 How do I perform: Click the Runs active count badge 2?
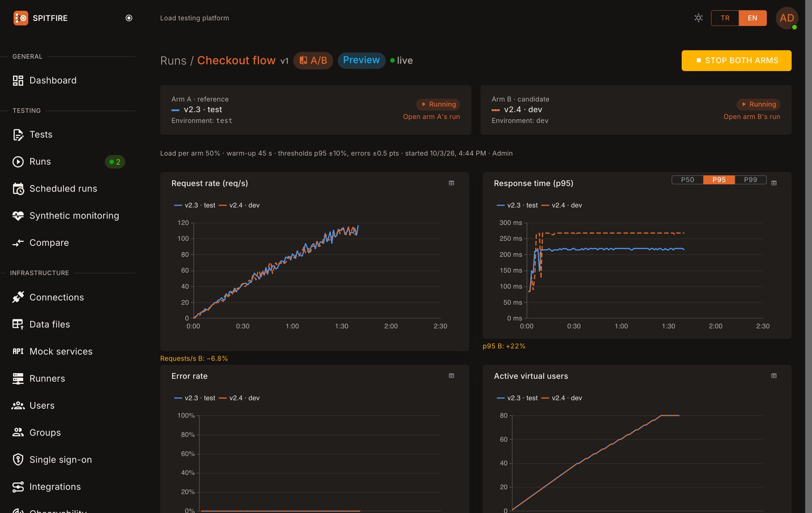115,162
